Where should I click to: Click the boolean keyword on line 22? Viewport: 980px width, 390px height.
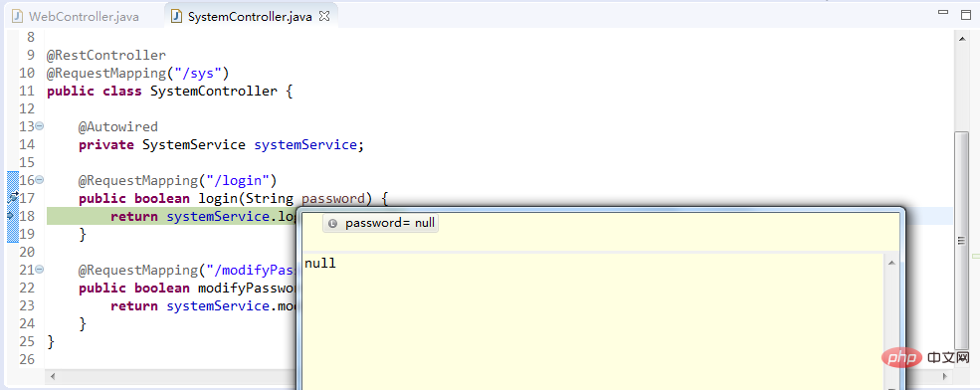point(162,289)
